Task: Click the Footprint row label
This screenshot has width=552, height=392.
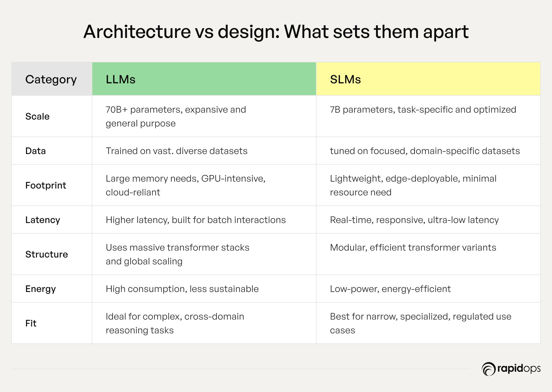Action: point(46,185)
